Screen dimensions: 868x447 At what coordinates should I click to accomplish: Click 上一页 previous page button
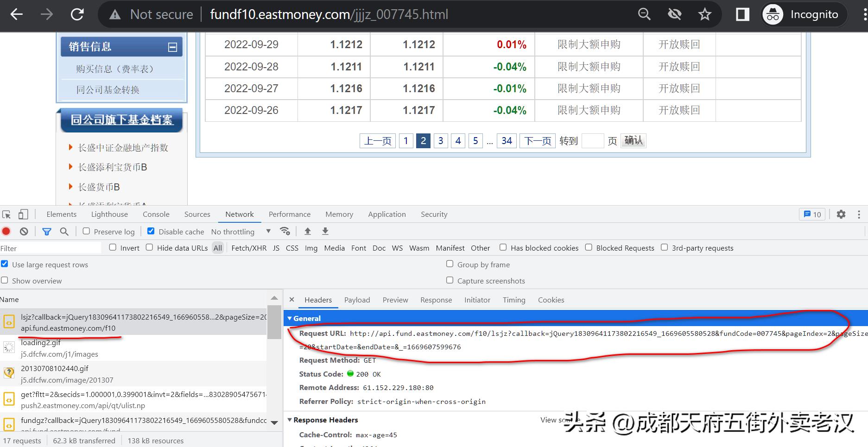(378, 141)
